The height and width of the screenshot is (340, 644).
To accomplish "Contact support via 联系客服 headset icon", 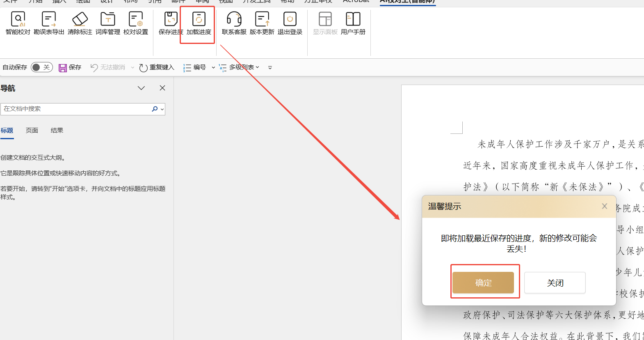I will (x=234, y=19).
